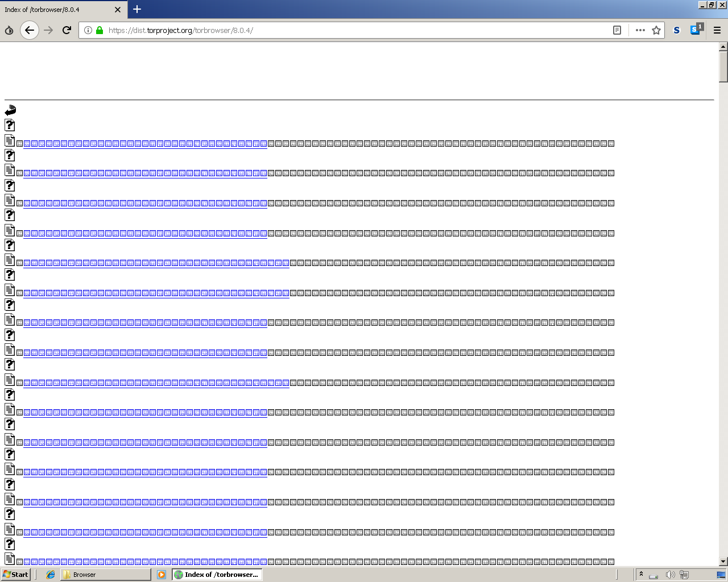
Task: Click the show desktop tray icon
Action: 721,575
